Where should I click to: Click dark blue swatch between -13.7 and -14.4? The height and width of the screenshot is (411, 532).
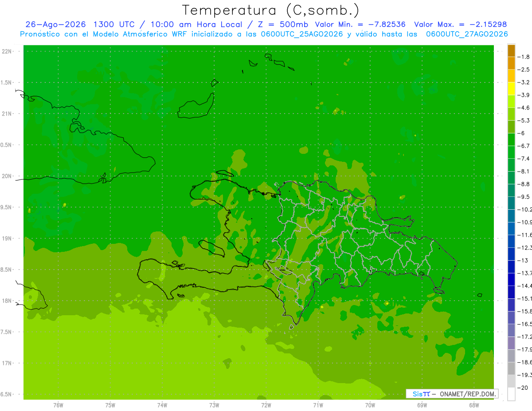tap(511, 279)
